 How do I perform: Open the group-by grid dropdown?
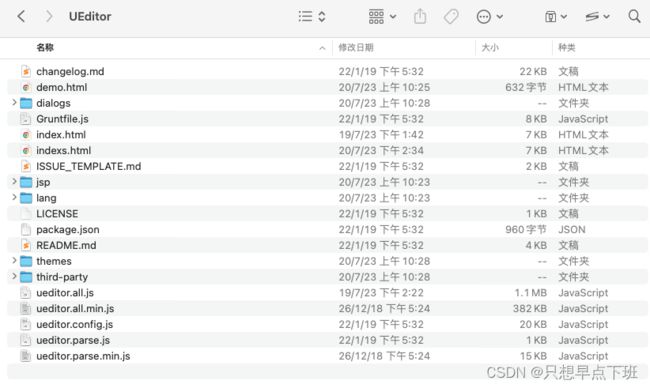tap(382, 17)
